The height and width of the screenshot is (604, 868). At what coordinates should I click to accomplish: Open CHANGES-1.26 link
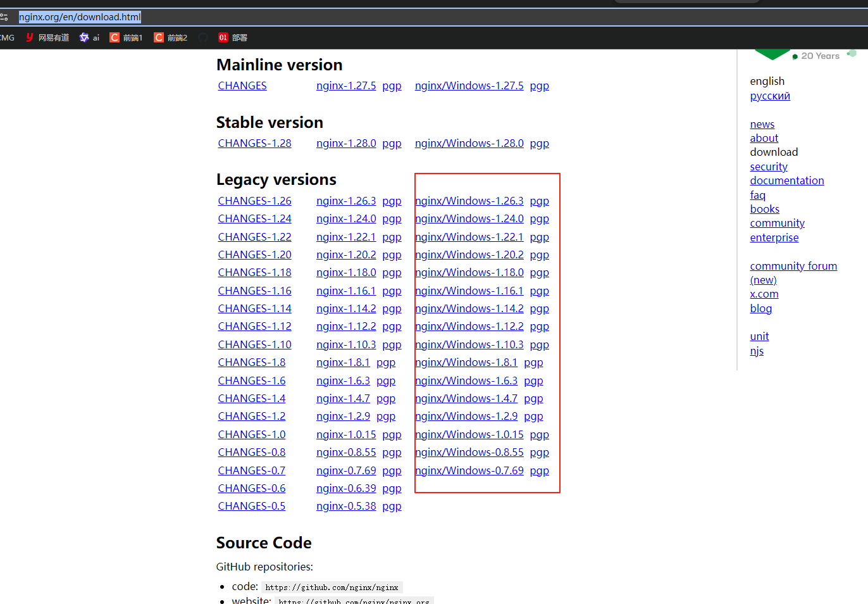point(254,201)
